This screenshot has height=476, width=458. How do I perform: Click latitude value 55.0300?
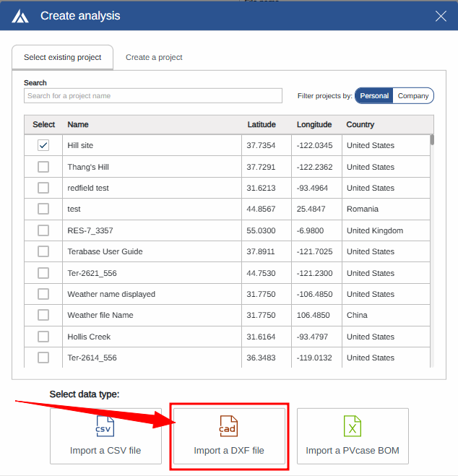[x=261, y=230]
